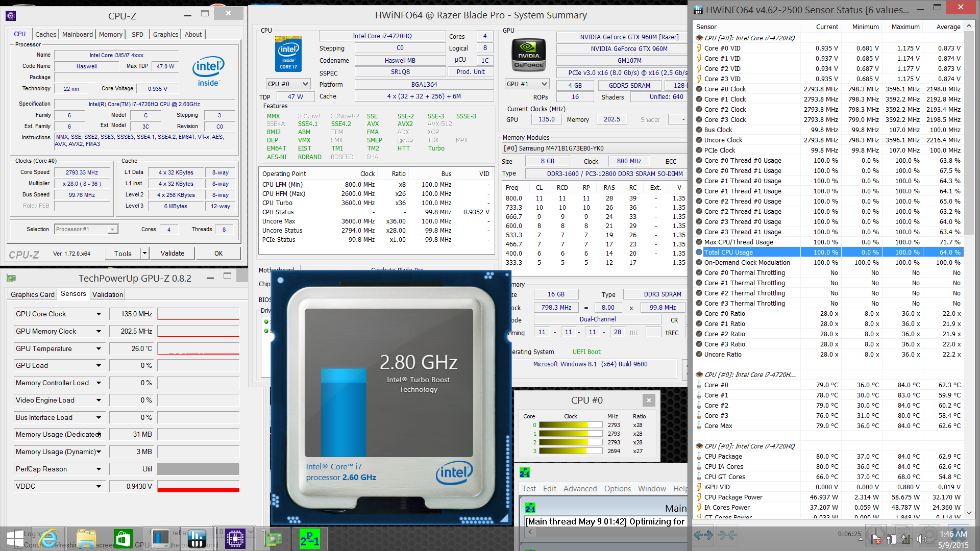Open GPU Memory Clock sensor dropdown
Screen dimensions: 980x551
click(x=99, y=331)
